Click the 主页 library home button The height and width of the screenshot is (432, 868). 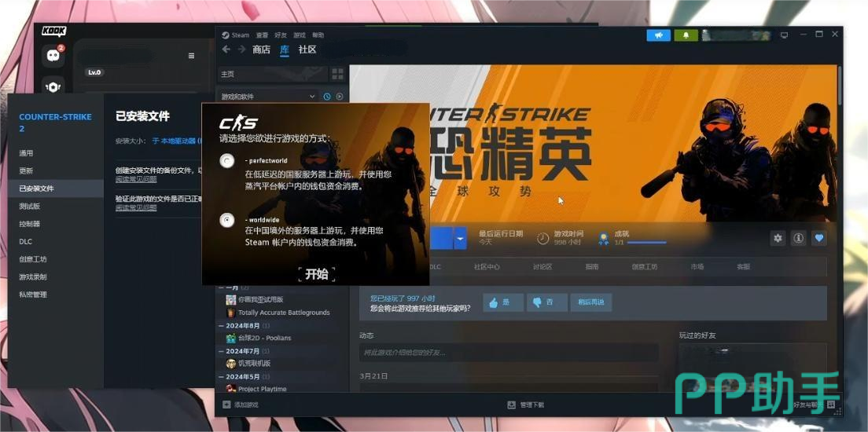[x=272, y=74]
